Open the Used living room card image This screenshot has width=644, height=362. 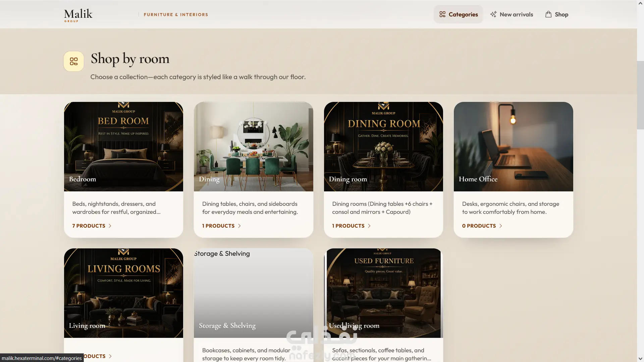pyautogui.click(x=383, y=293)
